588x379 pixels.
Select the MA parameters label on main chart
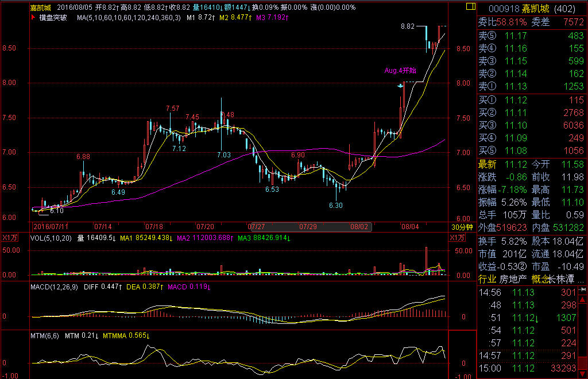(129, 18)
